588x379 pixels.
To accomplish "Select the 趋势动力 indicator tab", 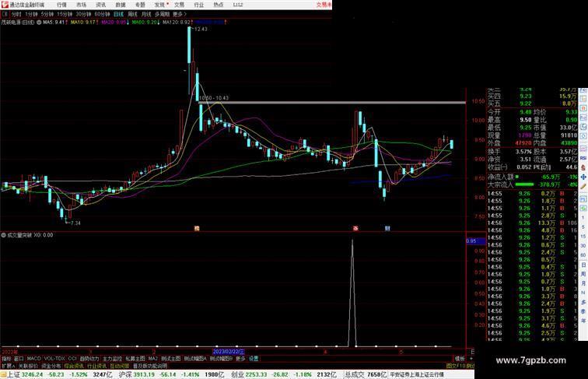I will (89, 359).
